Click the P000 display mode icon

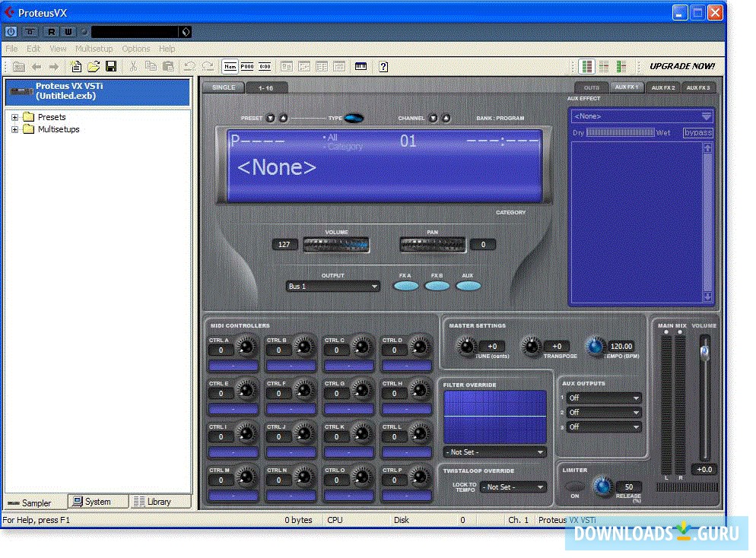247,66
